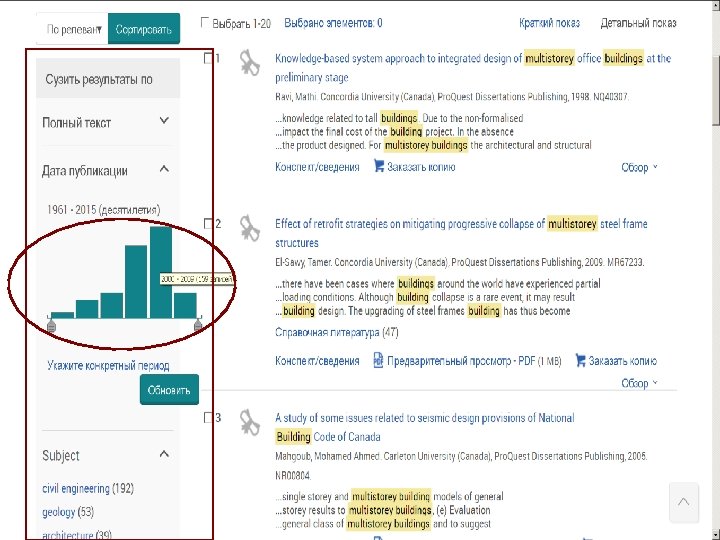Check the box for result 1

[208, 58]
